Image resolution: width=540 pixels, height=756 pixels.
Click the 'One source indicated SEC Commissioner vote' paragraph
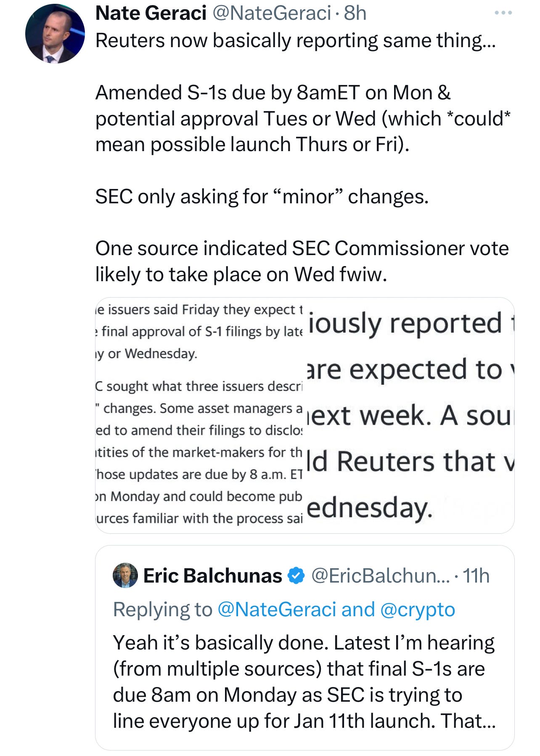pyautogui.click(x=302, y=261)
